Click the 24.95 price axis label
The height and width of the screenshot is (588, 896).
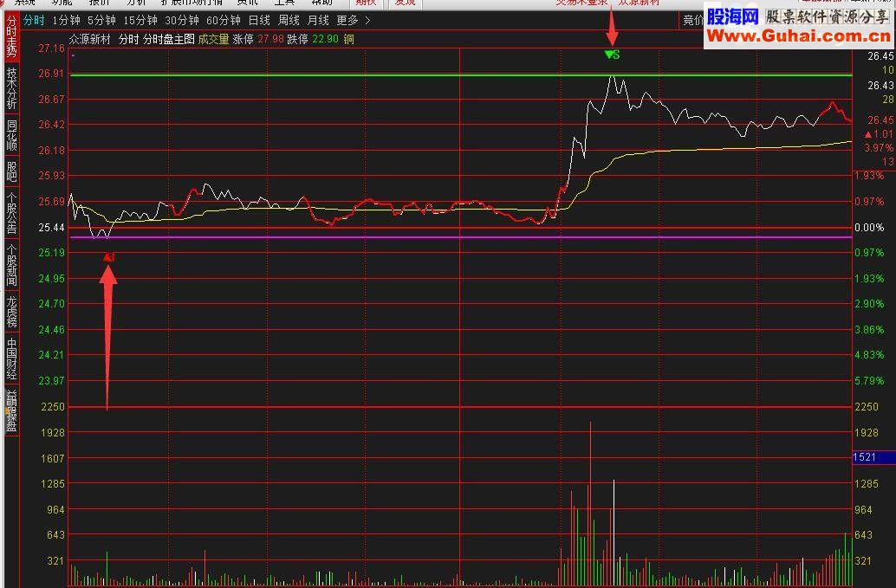point(51,279)
